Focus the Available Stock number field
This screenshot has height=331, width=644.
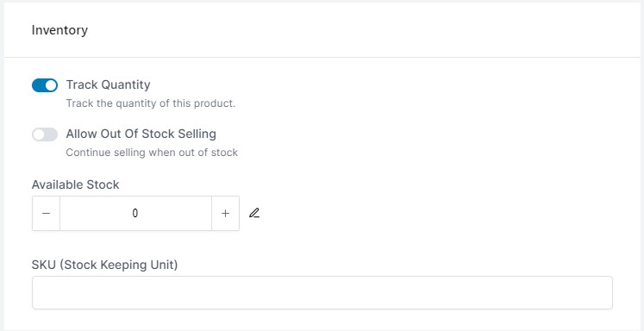pos(135,213)
